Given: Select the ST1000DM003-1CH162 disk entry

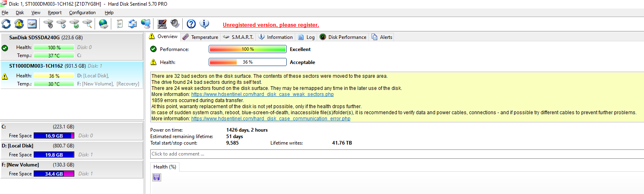Looking at the screenshot, I should (x=72, y=75).
